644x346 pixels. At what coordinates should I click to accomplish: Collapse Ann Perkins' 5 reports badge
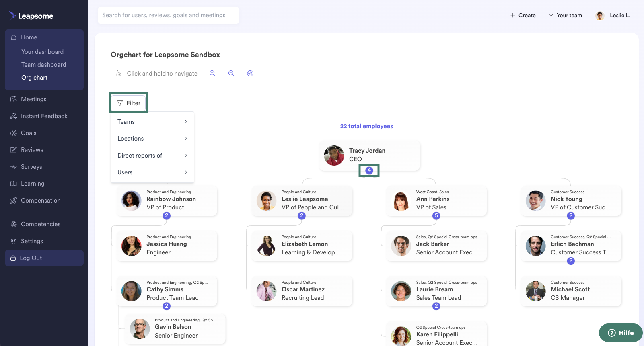(x=436, y=216)
